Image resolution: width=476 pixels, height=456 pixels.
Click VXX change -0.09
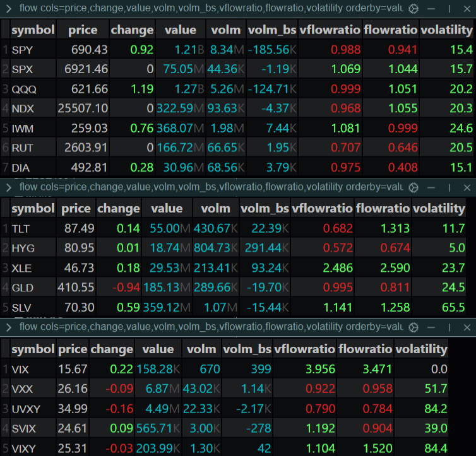click(x=119, y=389)
